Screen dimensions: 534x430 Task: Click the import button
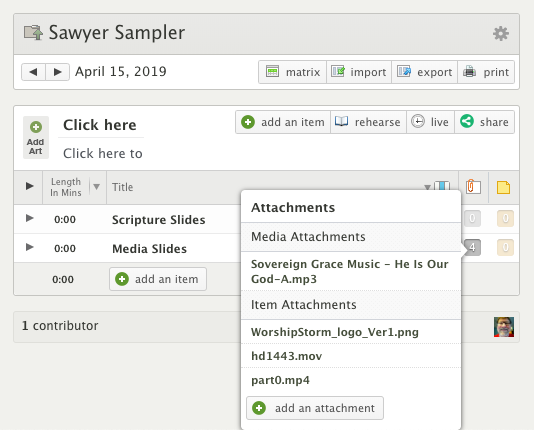(359, 72)
